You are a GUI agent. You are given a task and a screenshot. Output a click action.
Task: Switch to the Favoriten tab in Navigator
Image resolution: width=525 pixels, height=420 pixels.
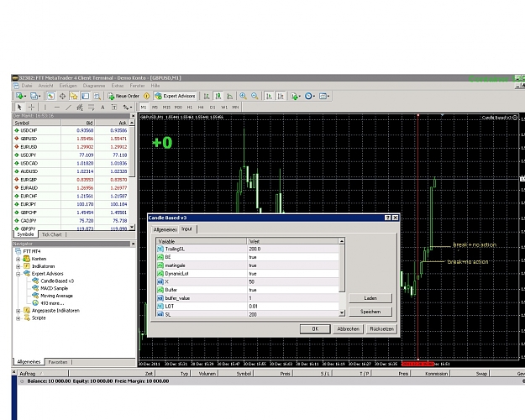[x=58, y=362]
